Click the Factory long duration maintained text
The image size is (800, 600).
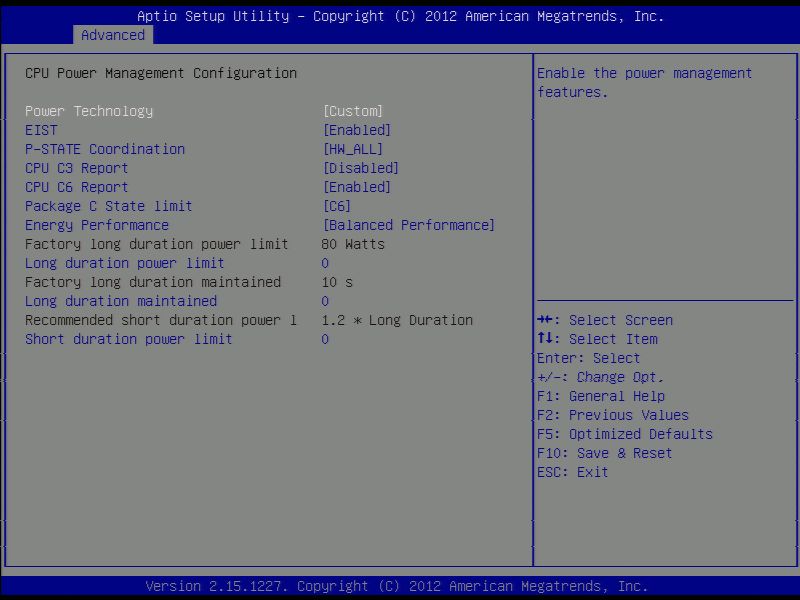[153, 282]
